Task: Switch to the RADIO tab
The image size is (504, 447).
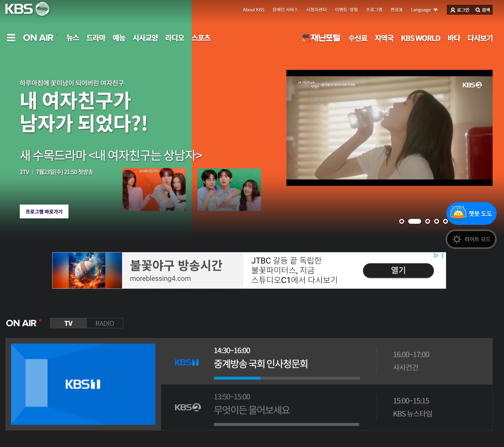Action: pos(104,323)
